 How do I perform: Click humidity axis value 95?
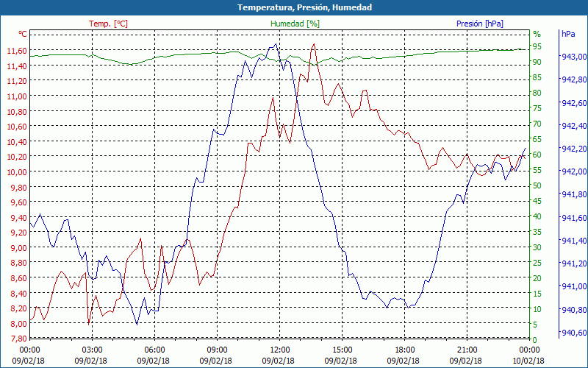pyautogui.click(x=537, y=46)
